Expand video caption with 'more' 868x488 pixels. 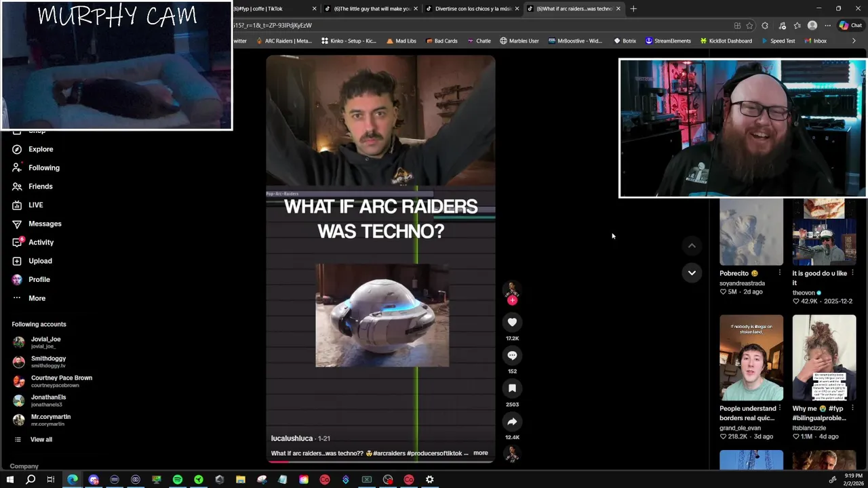[x=480, y=453]
